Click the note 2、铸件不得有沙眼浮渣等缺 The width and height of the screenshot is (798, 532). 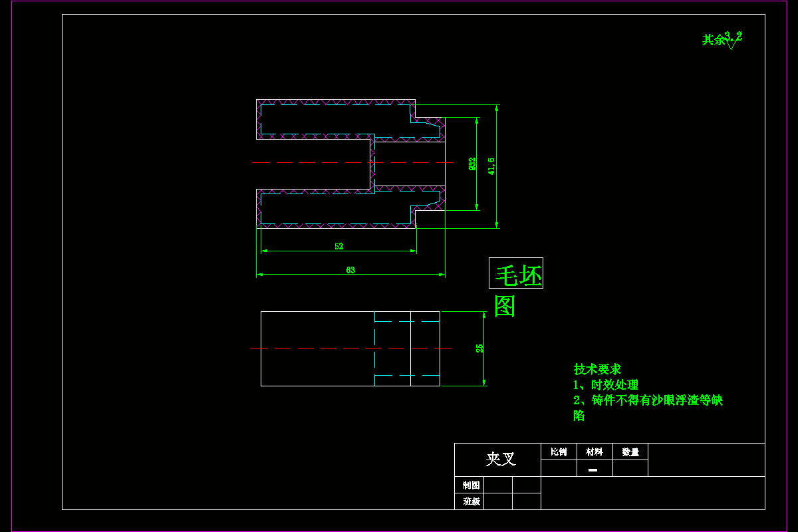tap(648, 400)
